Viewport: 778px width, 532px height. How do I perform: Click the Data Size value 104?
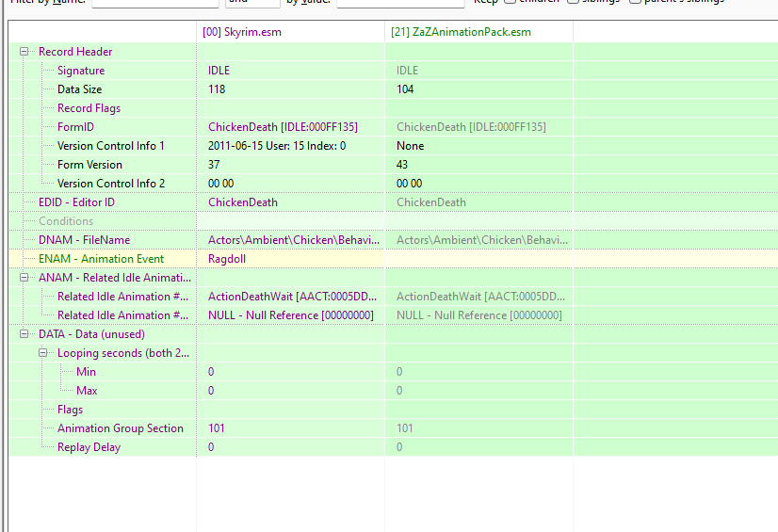point(405,89)
